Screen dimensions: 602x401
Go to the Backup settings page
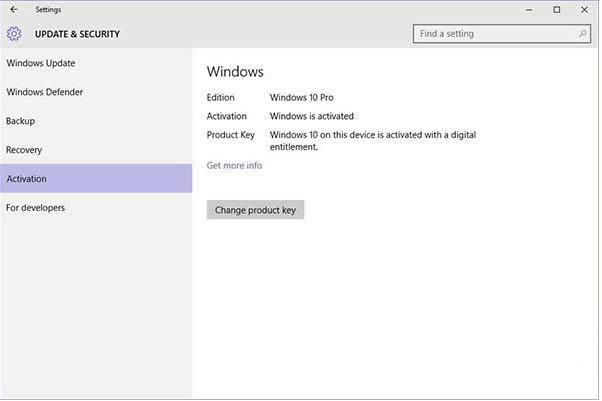point(21,121)
